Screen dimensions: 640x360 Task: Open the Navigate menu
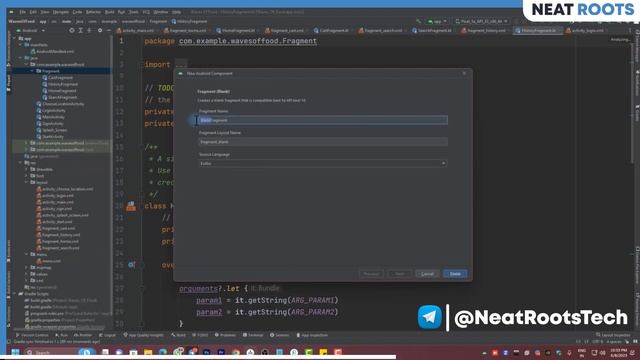pos(60,12)
